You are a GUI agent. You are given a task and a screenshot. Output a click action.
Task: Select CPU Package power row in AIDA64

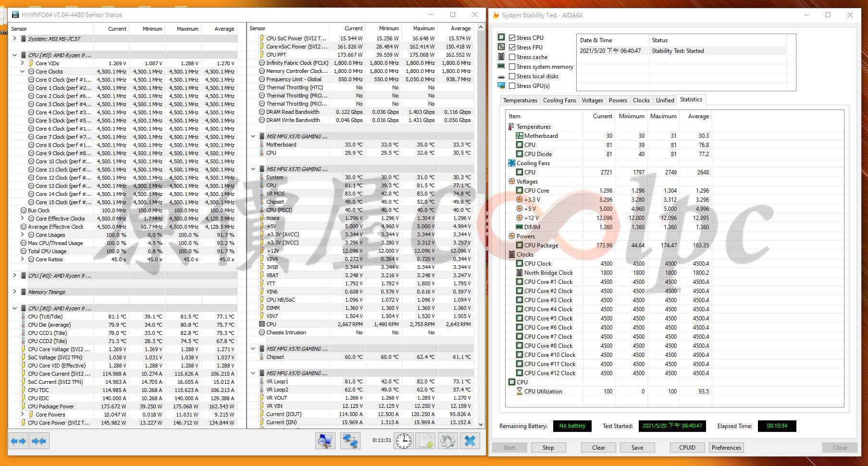[x=609, y=245]
